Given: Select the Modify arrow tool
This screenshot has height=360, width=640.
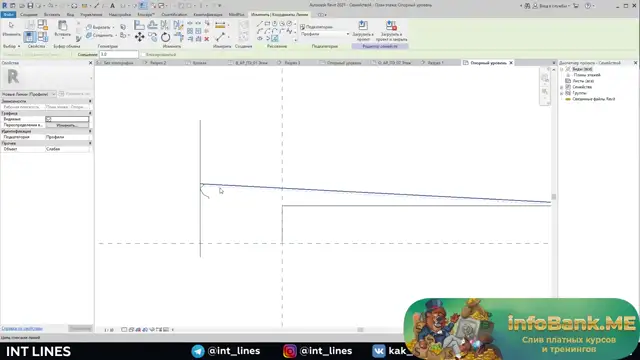Looking at the screenshot, I should tap(11, 29).
